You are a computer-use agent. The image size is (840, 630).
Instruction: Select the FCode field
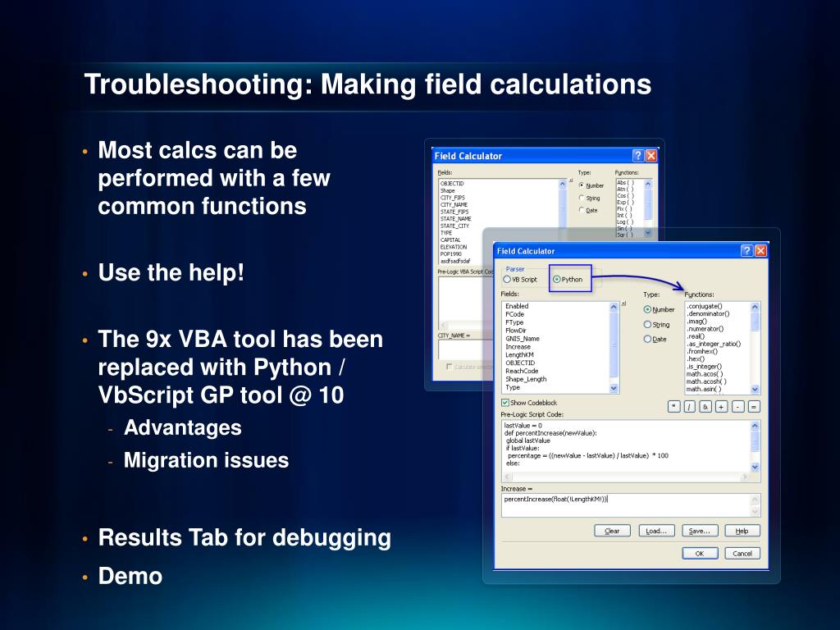click(x=515, y=314)
